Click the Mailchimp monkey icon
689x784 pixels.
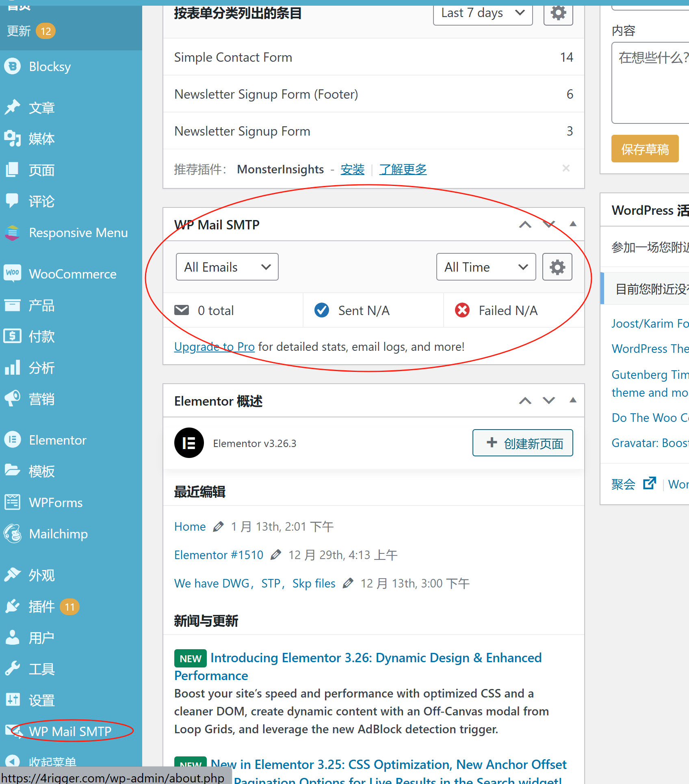click(x=12, y=533)
